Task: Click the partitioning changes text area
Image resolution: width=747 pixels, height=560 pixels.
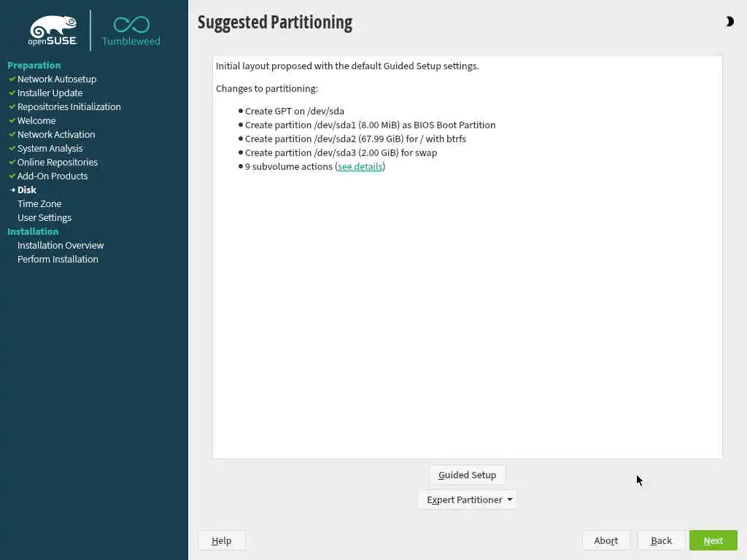Action: click(467, 257)
